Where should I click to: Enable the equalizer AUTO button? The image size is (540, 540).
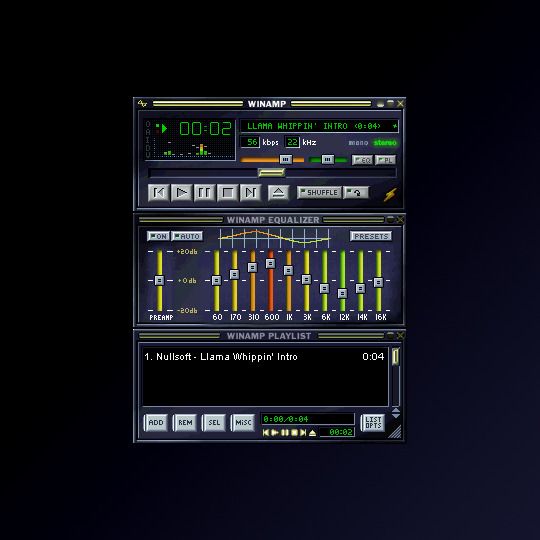coord(187,236)
